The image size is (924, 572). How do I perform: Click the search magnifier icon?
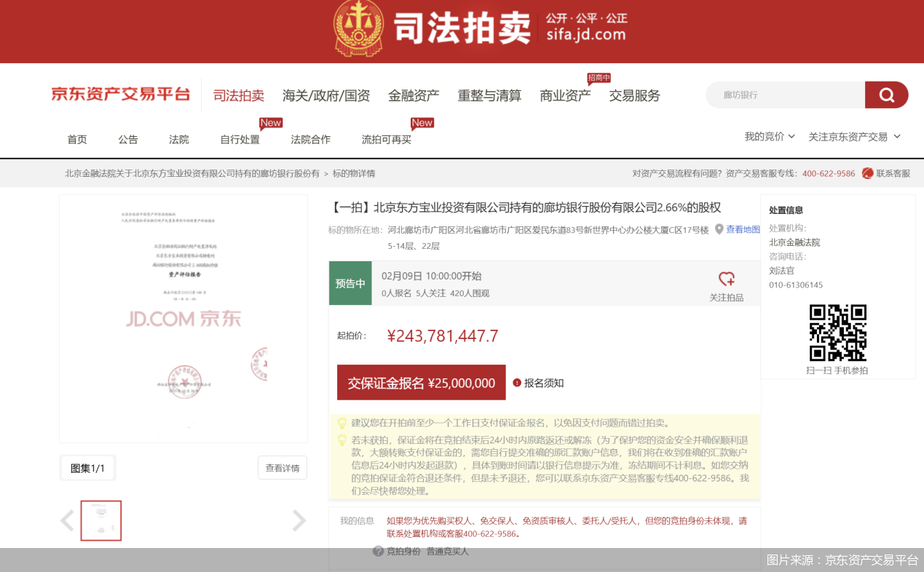click(886, 95)
